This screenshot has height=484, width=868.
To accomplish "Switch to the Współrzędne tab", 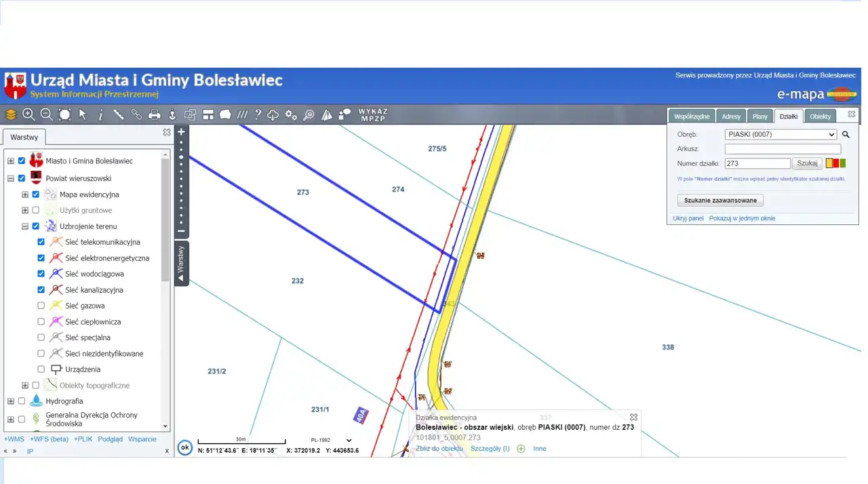I will coord(692,117).
